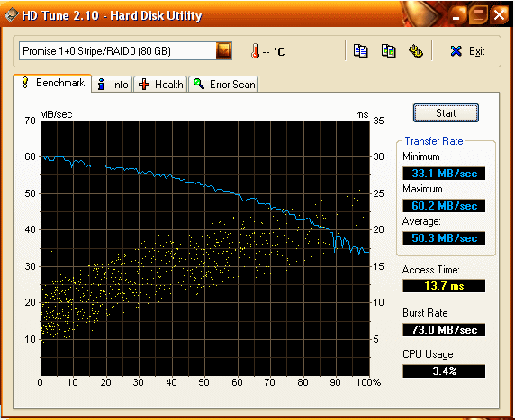
Task: Expand the drive selection dropdown arrow
Action: pyautogui.click(x=224, y=51)
